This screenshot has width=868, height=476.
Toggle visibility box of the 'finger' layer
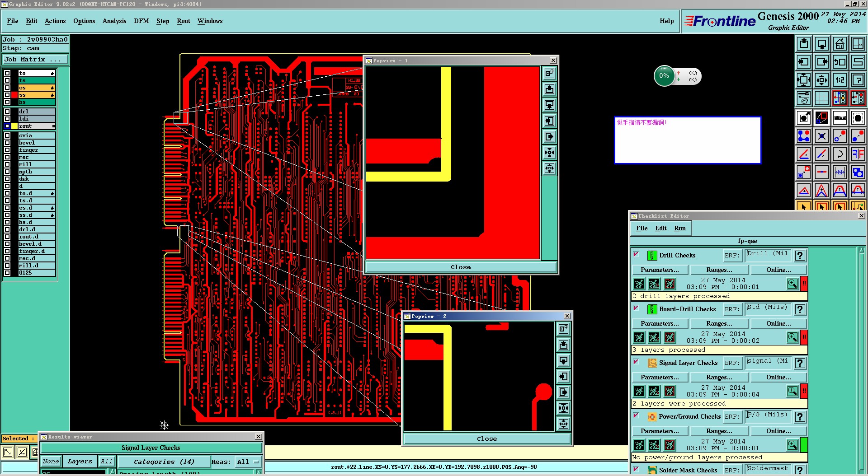(x=7, y=150)
